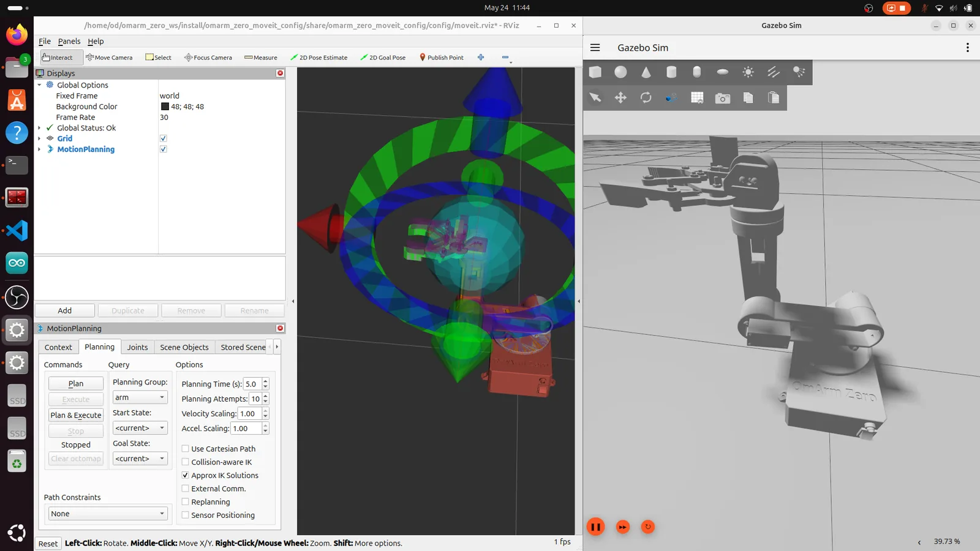
Task: Enable the Replanning checkbox
Action: tap(185, 502)
